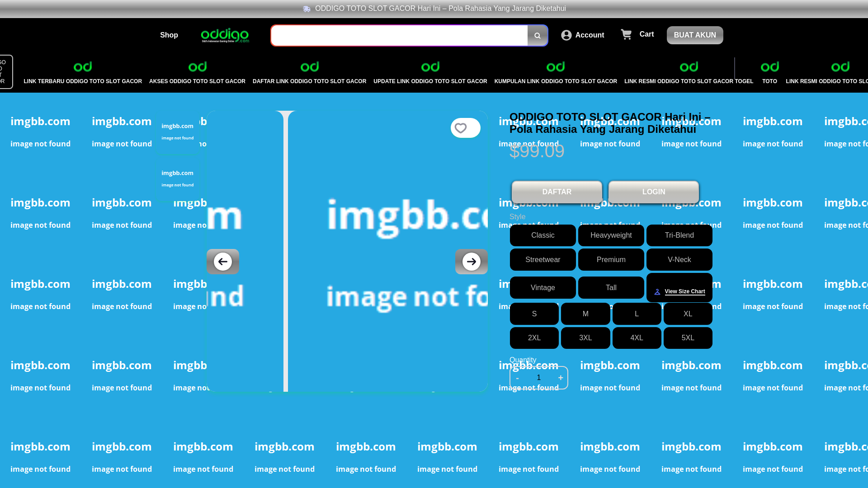
Task: Select the Streetwear style option
Action: (542, 260)
